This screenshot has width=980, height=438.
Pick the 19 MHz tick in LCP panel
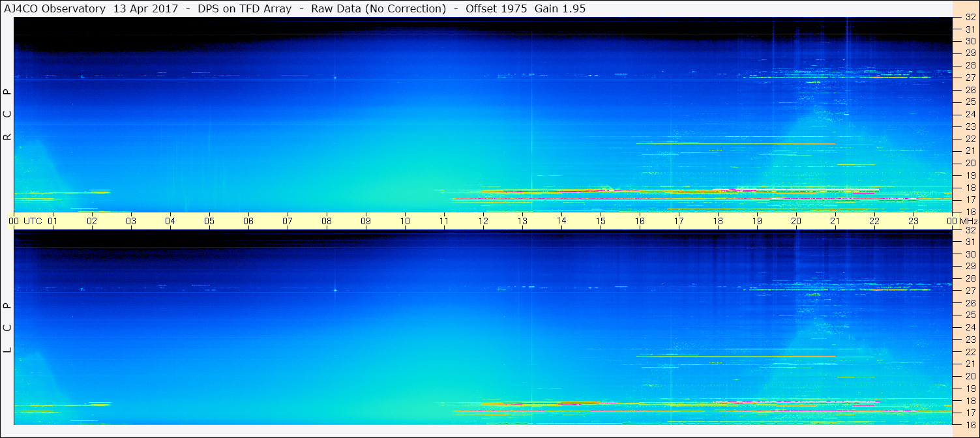point(970,388)
